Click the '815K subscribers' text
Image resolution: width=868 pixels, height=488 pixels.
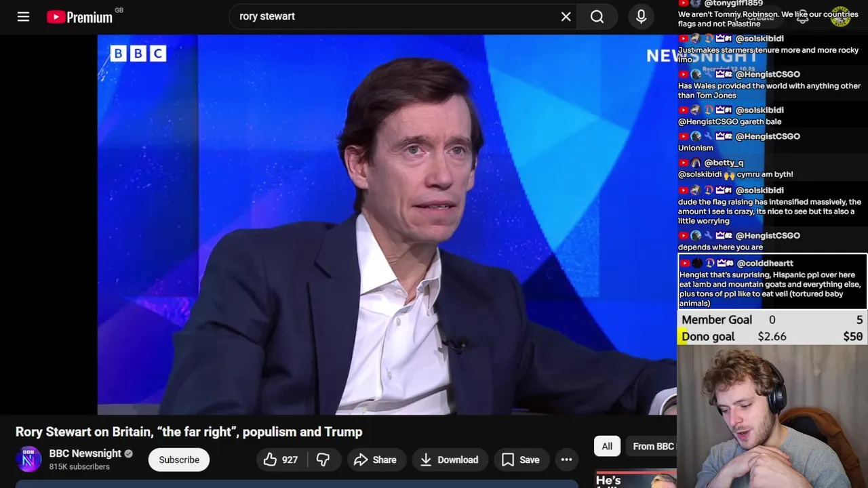(x=79, y=467)
